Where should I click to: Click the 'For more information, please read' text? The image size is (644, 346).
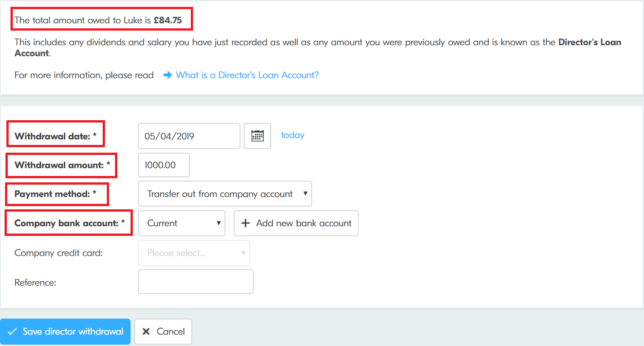[x=84, y=75]
